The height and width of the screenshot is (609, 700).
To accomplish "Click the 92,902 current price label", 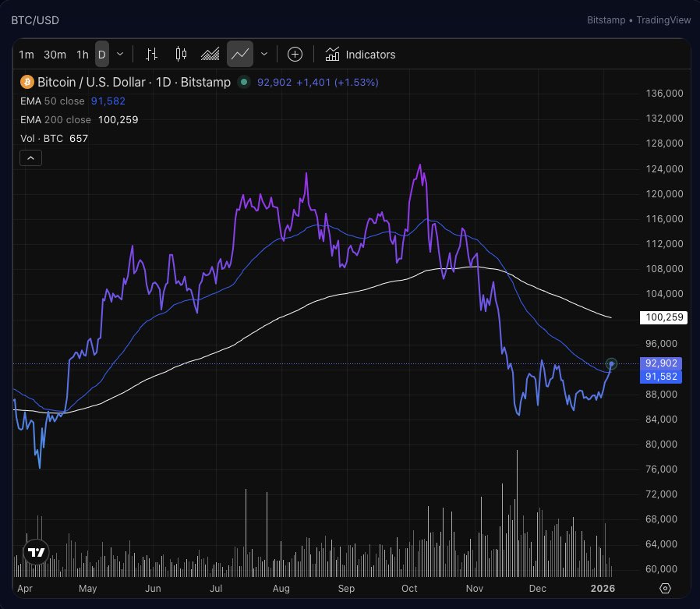I will pyautogui.click(x=661, y=363).
